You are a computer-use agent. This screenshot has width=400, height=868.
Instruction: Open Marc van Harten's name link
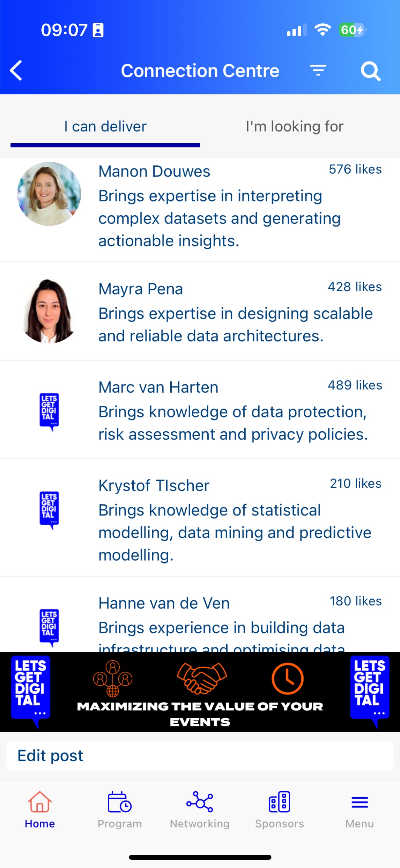pyautogui.click(x=158, y=387)
